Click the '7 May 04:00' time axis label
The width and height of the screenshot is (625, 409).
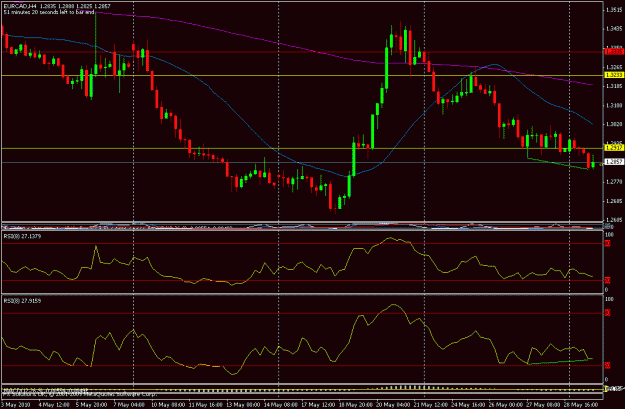(129, 405)
